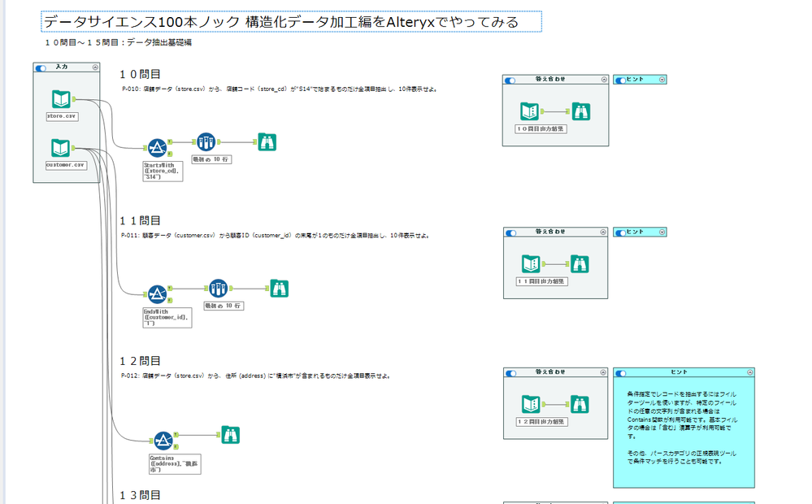
Task: Select the Contains address Filter tool
Action: point(163,441)
